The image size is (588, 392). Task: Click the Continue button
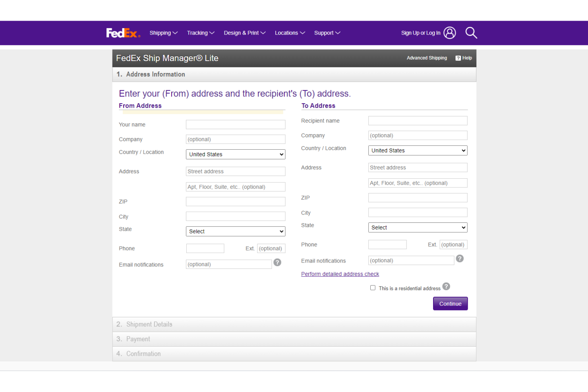(x=450, y=303)
